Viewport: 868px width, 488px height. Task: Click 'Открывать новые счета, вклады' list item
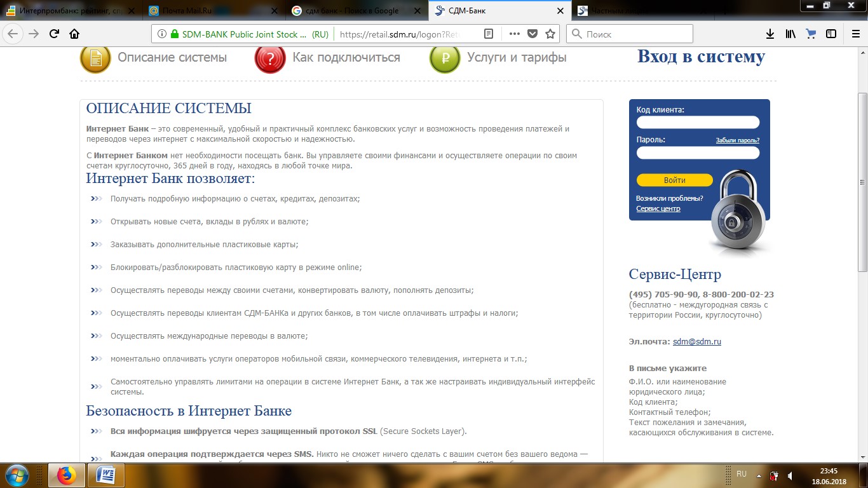click(209, 222)
